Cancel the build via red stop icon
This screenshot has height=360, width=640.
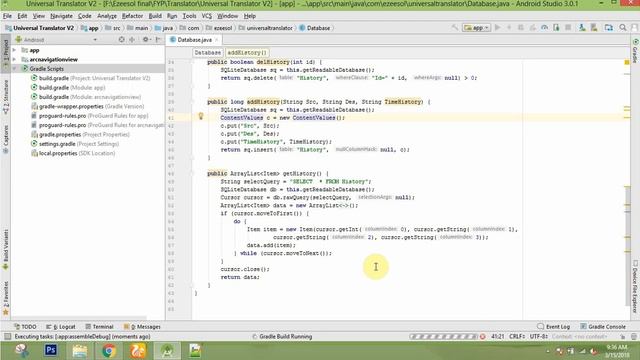coord(482,336)
